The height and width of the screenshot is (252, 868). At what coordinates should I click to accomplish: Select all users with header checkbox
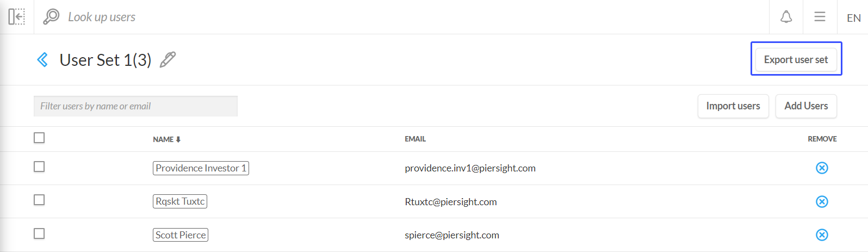[x=39, y=138]
